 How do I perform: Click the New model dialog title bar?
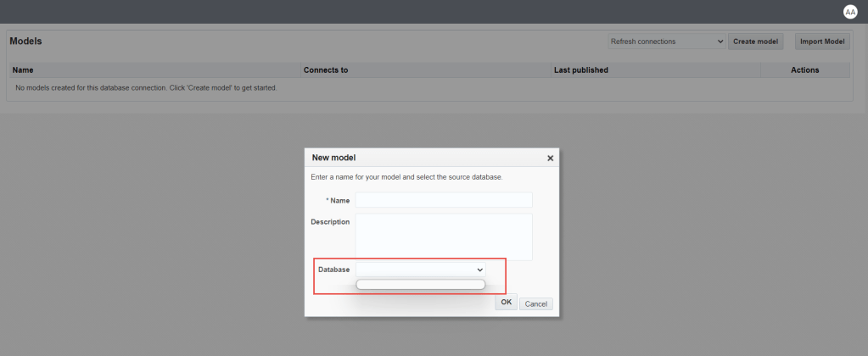[x=416, y=158]
